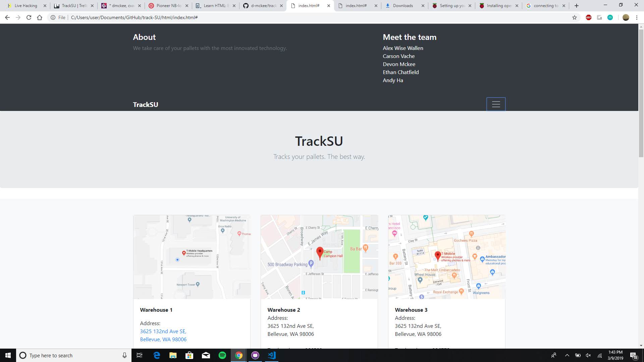This screenshot has height=362, width=644.
Task: Click the TrackSU navbar brand link
Action: 145,105
